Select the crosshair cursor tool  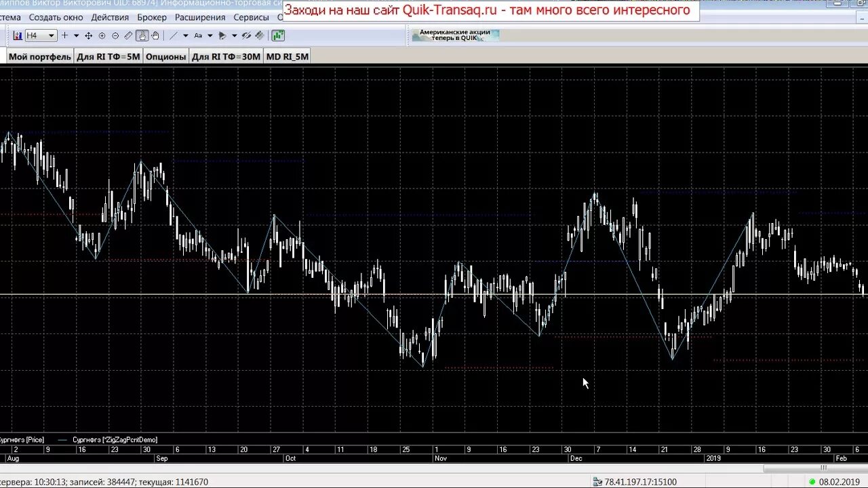(64, 35)
